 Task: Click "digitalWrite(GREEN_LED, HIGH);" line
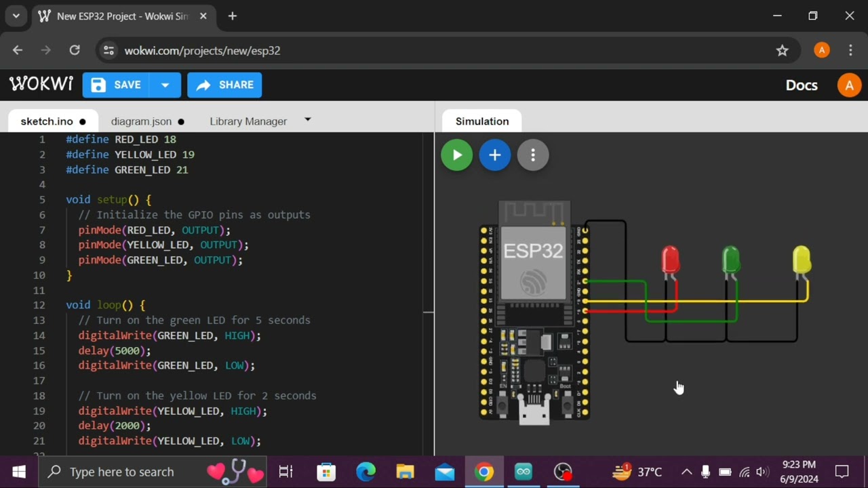coord(170,335)
